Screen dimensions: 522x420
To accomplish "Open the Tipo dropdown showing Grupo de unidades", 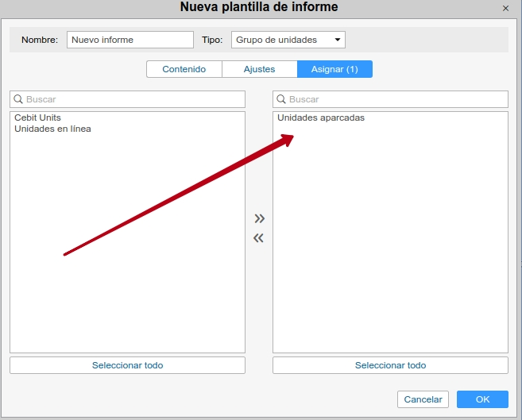I will (288, 40).
